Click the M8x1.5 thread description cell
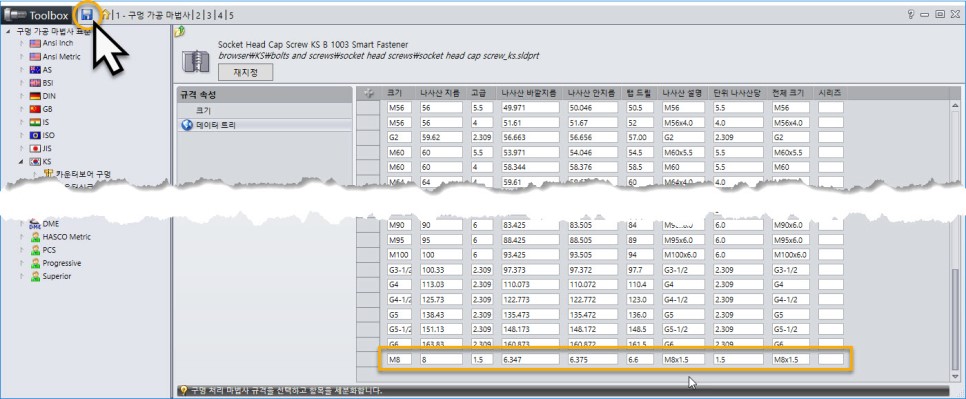The image size is (966, 399). tap(682, 359)
